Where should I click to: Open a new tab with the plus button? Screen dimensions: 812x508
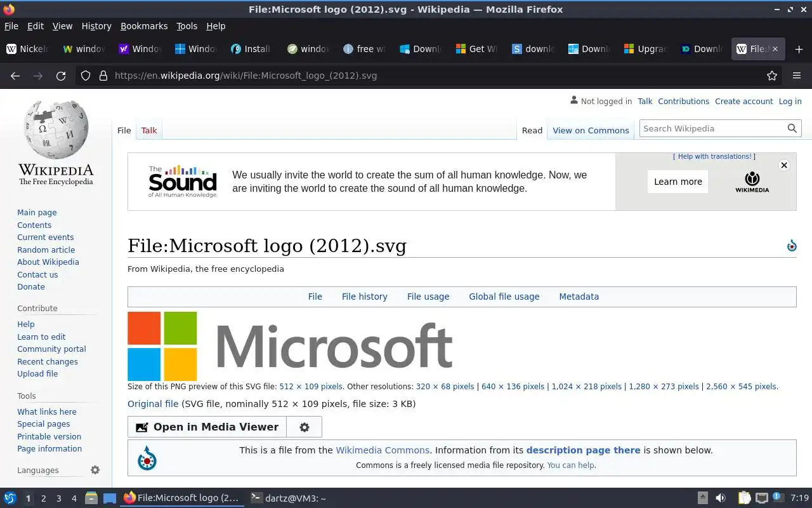(x=799, y=49)
